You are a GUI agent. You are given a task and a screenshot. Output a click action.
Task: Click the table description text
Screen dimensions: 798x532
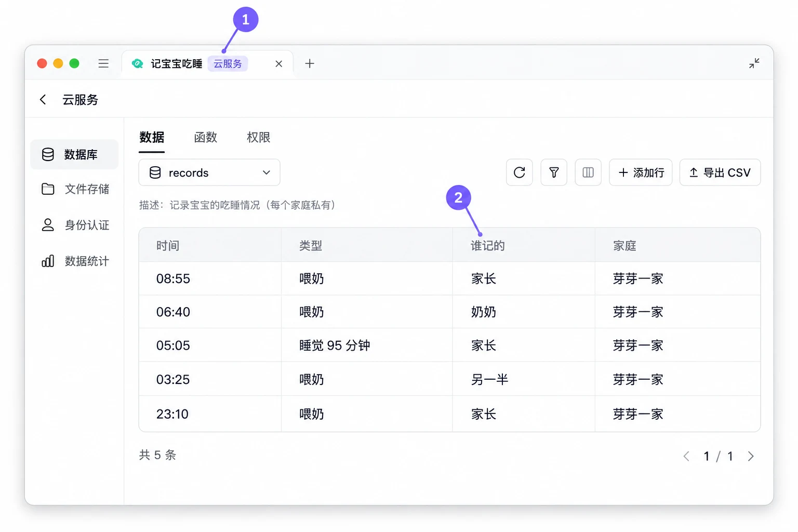[x=239, y=205]
